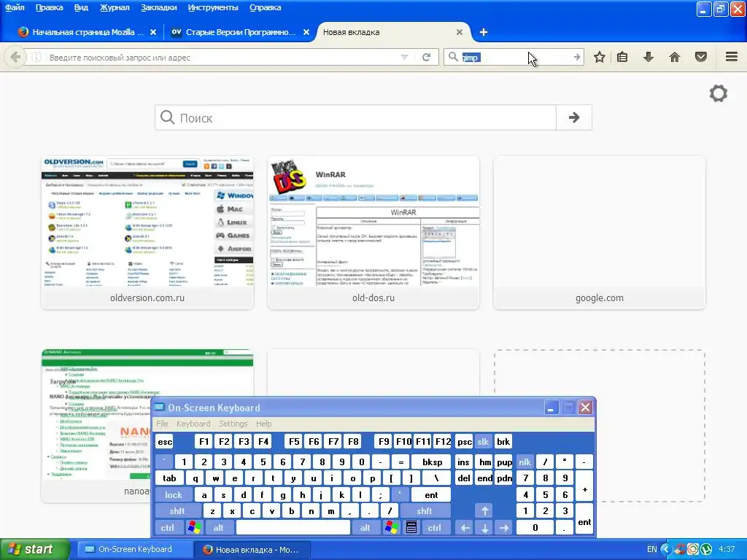Open On-Screen Keyboard Keyboard menu
Viewport: 747px width, 560px height.
click(193, 424)
